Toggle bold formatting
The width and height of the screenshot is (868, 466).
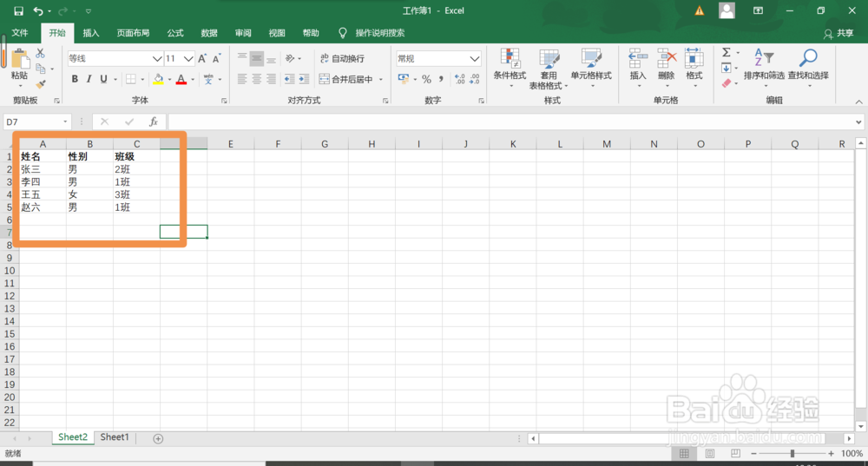(x=75, y=79)
